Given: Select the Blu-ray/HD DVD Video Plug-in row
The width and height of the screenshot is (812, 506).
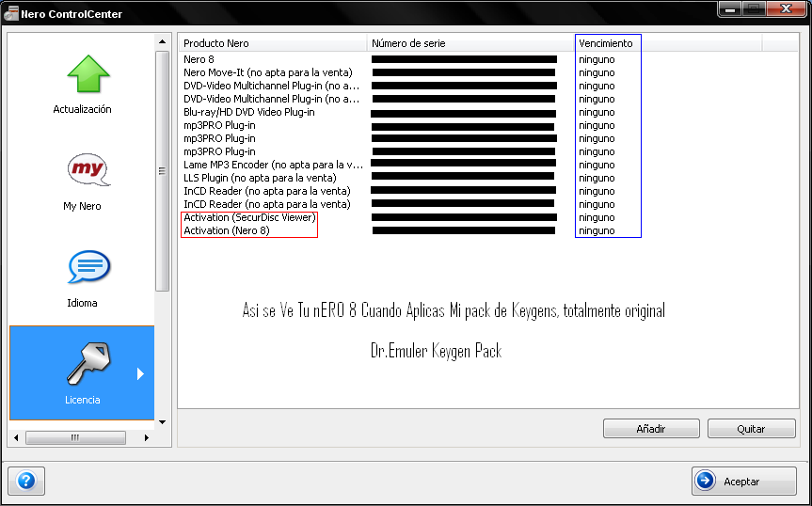Looking at the screenshot, I should pyautogui.click(x=249, y=112).
